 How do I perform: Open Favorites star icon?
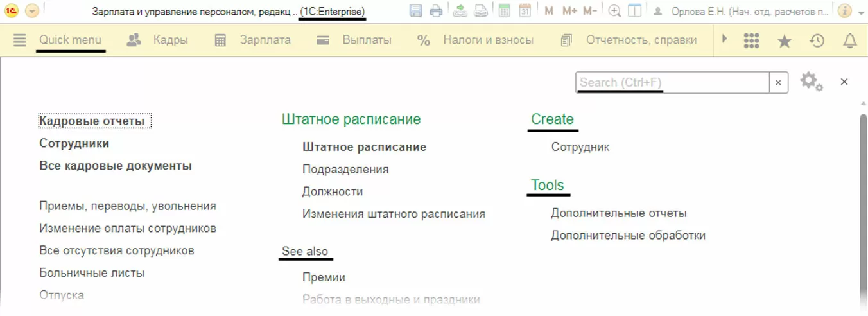784,40
